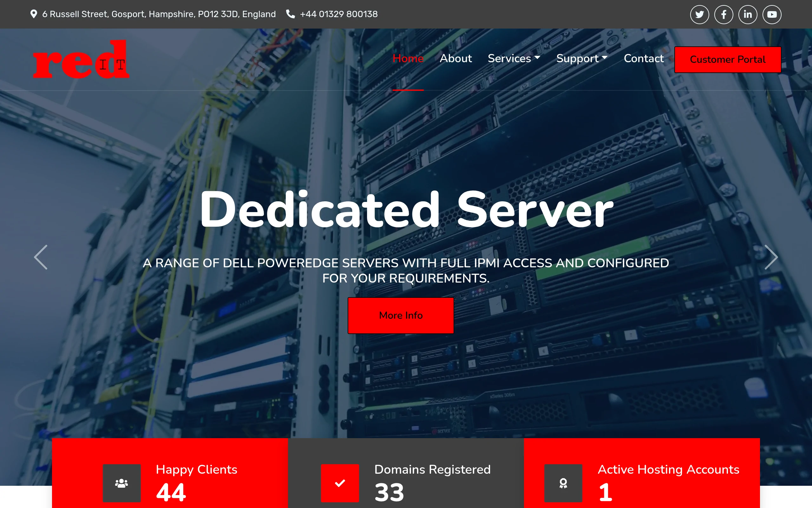Click the Happy Clients group icon
This screenshot has width=812, height=508.
(121, 483)
